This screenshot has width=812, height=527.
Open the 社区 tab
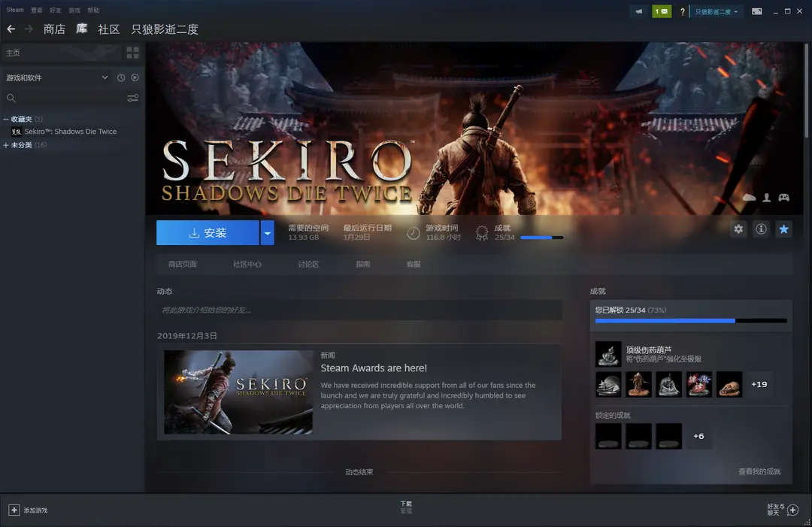click(x=109, y=29)
